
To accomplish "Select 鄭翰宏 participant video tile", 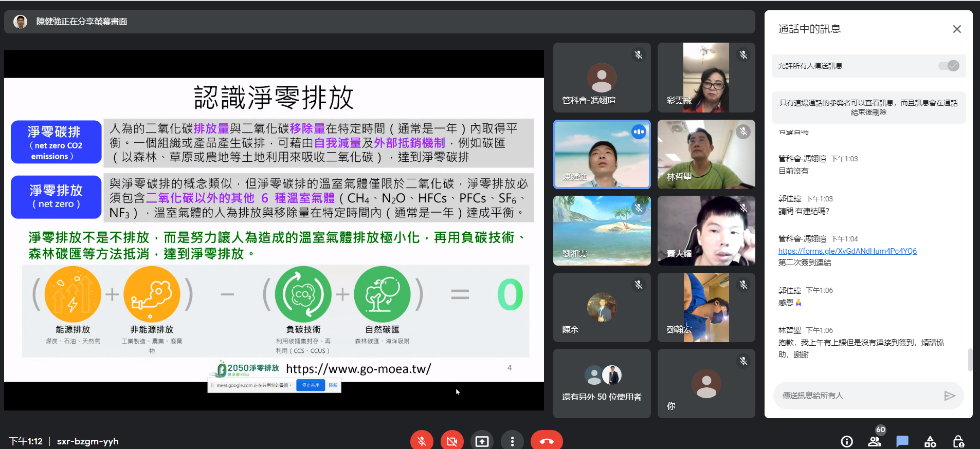I will (x=706, y=307).
